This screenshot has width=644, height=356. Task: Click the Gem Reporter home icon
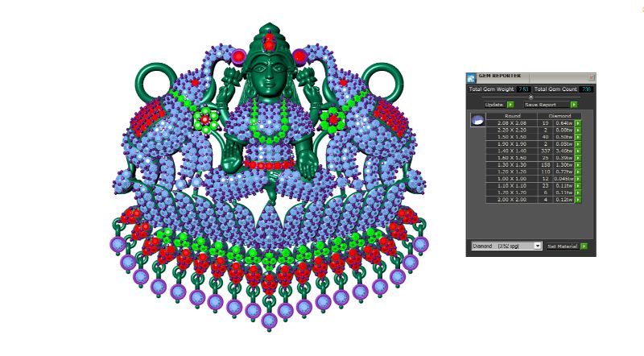coord(471,78)
